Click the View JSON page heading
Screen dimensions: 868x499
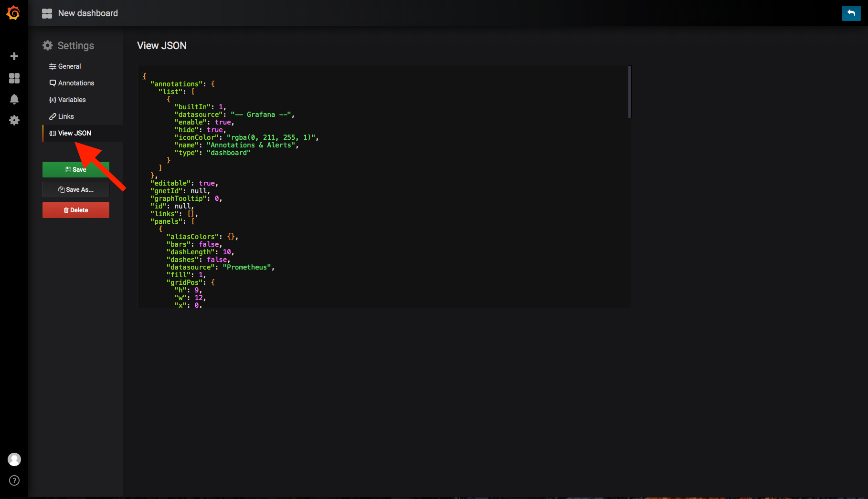click(x=162, y=46)
